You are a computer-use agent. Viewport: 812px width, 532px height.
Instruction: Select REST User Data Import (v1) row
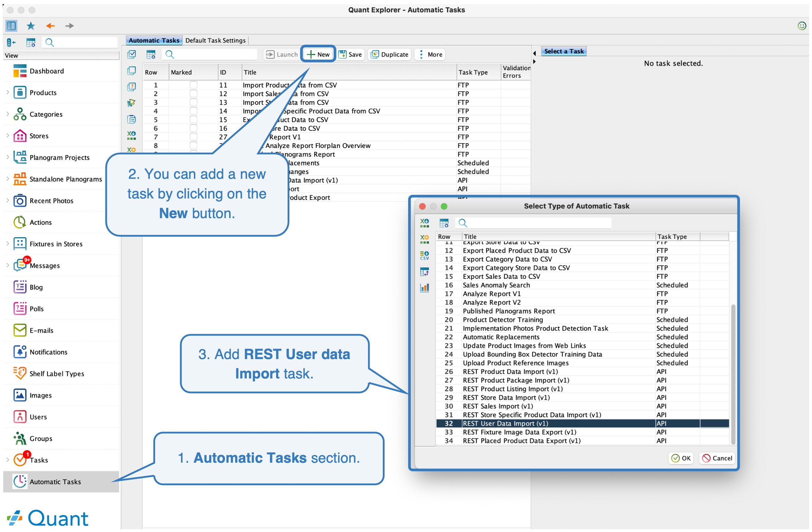(x=582, y=423)
